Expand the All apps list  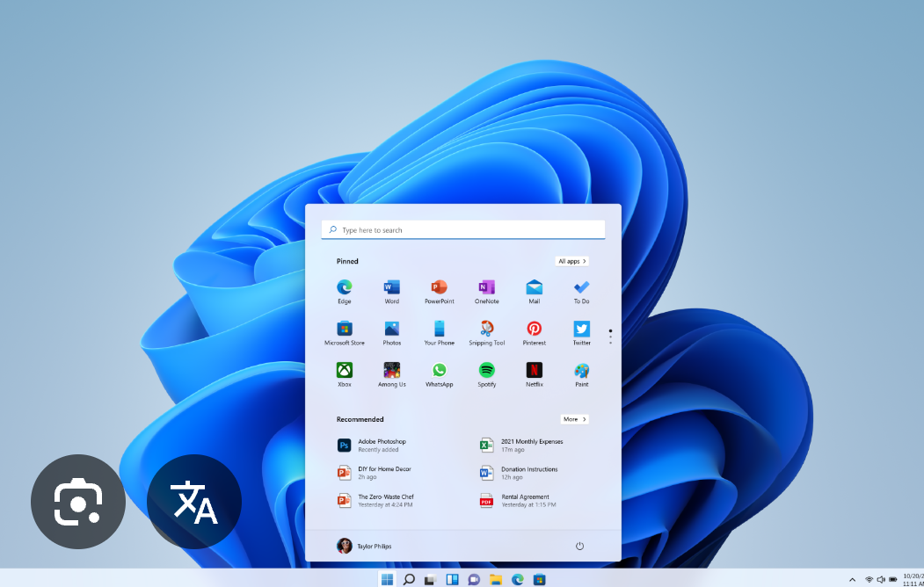point(571,261)
